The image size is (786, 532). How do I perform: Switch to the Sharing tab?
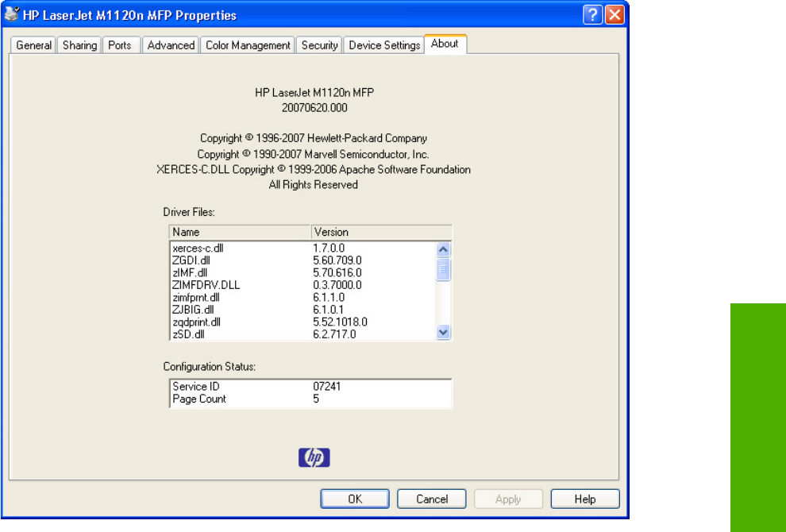(79, 45)
